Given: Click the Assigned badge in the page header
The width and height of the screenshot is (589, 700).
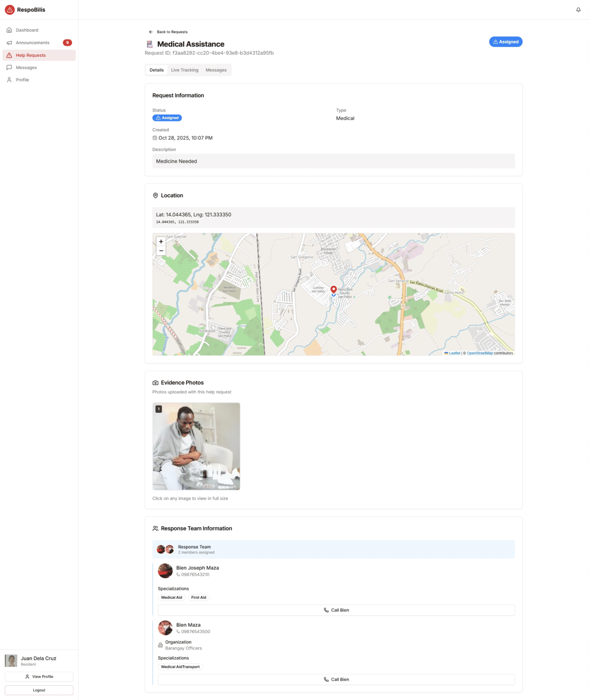Looking at the screenshot, I should click(x=505, y=42).
